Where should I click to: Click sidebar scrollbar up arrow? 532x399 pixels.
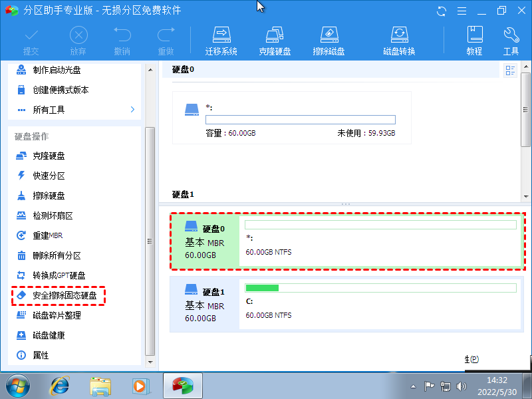tap(150, 70)
